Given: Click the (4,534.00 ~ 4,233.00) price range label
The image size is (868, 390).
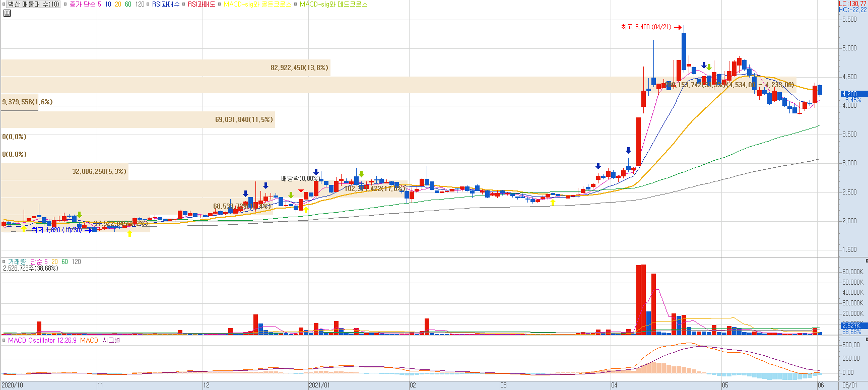Looking at the screenshot, I should click(760, 85).
